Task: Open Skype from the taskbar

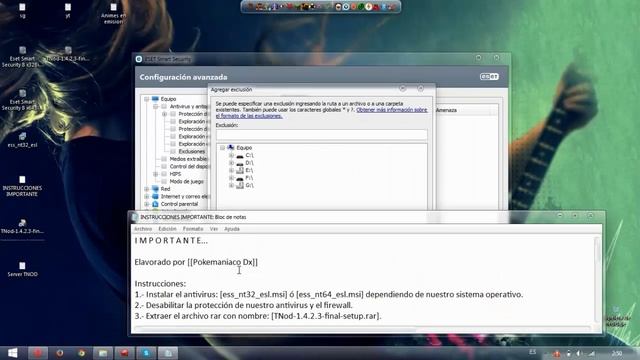Action: click(146, 353)
